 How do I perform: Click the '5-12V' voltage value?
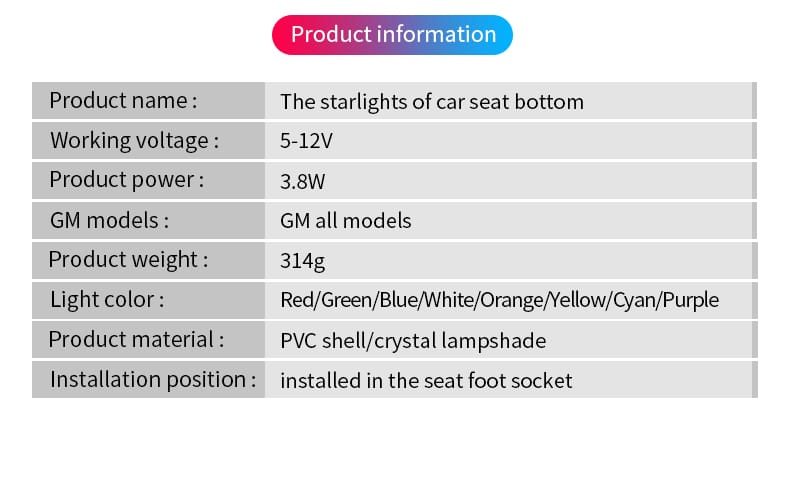click(x=306, y=142)
